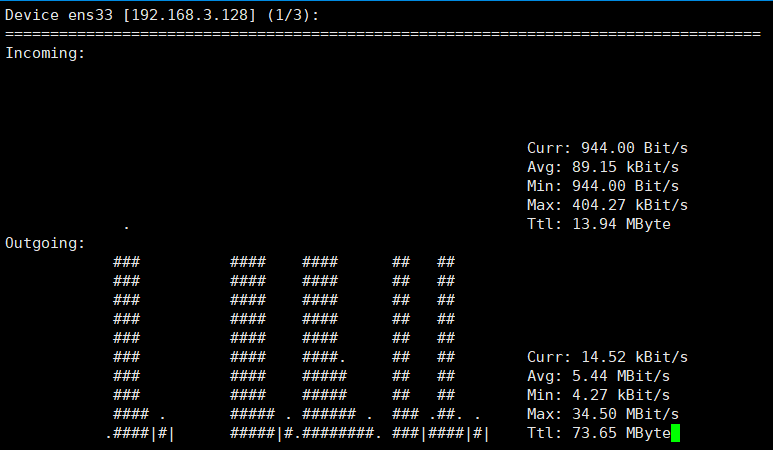Image resolution: width=773 pixels, height=450 pixels.
Task: Click the leftmost outgoing traffic bar
Action: 127,347
